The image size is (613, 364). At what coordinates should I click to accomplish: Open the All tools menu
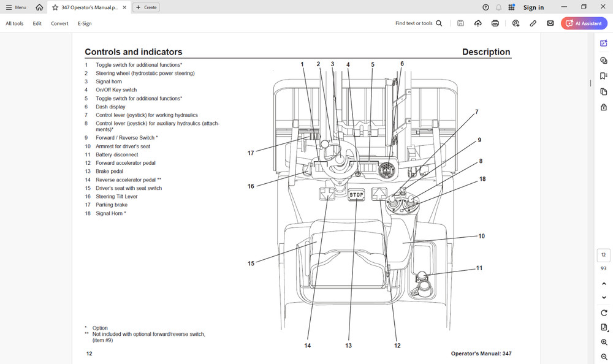[15, 23]
